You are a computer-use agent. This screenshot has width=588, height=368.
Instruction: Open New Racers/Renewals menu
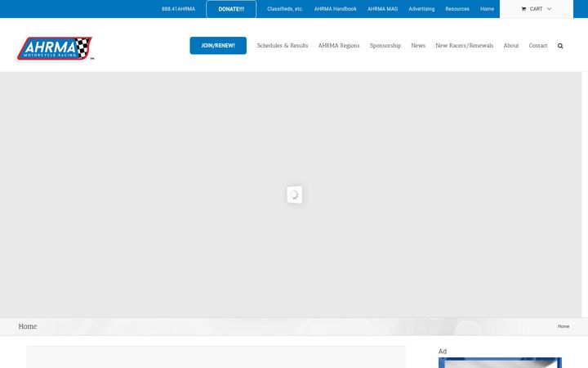click(x=464, y=46)
